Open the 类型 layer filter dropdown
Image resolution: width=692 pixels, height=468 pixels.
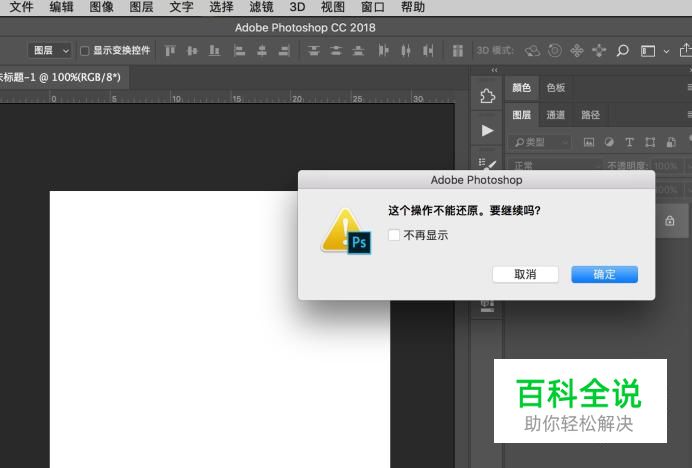(x=540, y=142)
